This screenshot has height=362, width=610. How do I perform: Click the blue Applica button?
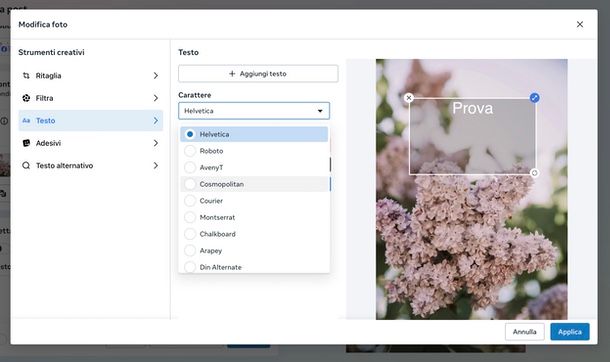570,332
